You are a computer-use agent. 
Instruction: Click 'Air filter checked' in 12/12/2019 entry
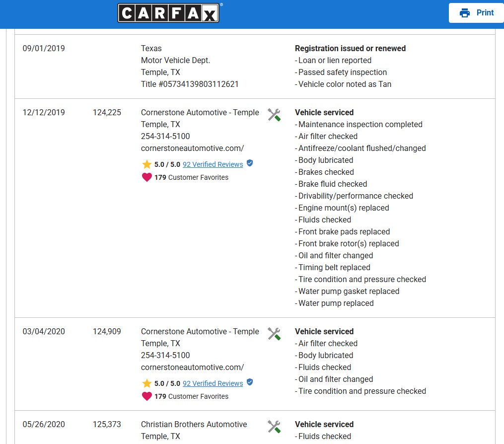pos(326,136)
